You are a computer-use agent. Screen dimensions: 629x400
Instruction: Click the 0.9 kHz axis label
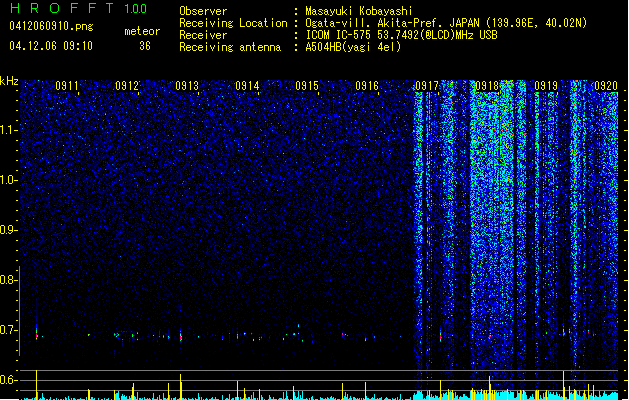(9, 230)
